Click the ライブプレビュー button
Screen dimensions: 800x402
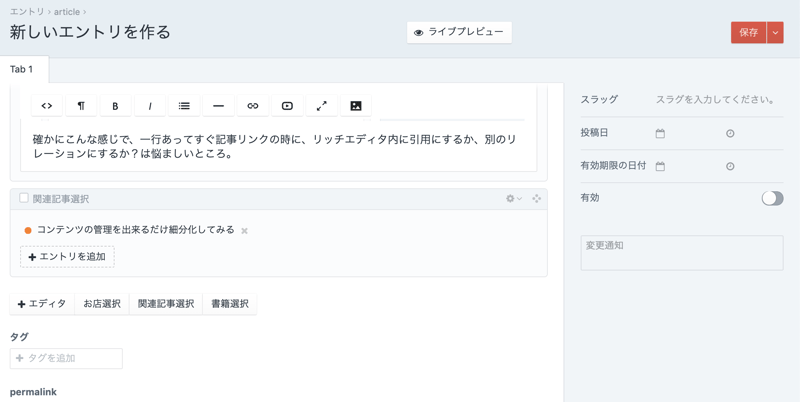pyautogui.click(x=459, y=32)
